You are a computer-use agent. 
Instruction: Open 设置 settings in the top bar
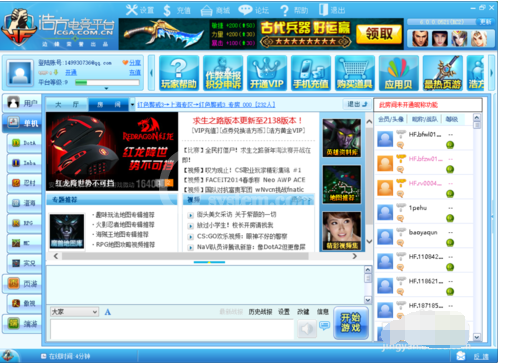(x=140, y=10)
